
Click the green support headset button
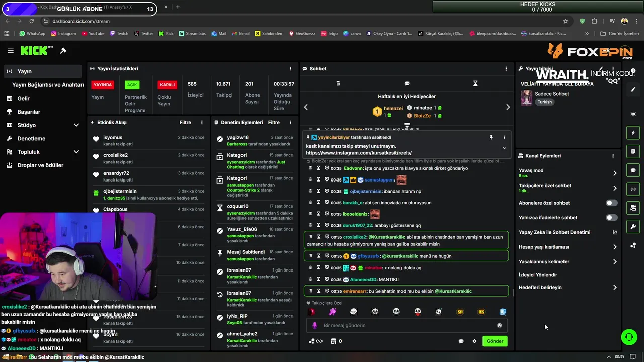(629, 337)
